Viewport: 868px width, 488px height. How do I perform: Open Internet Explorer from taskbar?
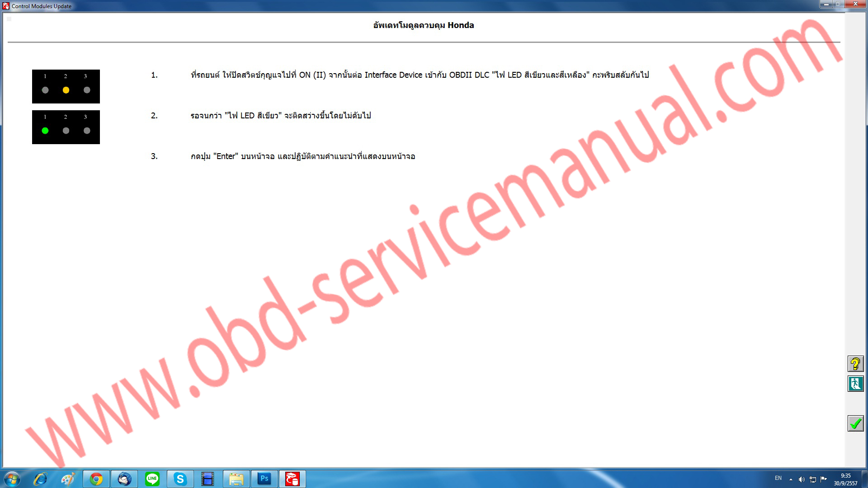click(40, 479)
